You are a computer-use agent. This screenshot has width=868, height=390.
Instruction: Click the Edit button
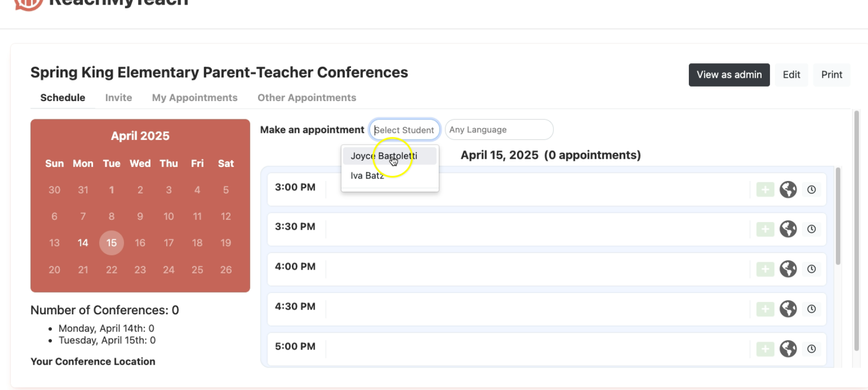point(791,75)
